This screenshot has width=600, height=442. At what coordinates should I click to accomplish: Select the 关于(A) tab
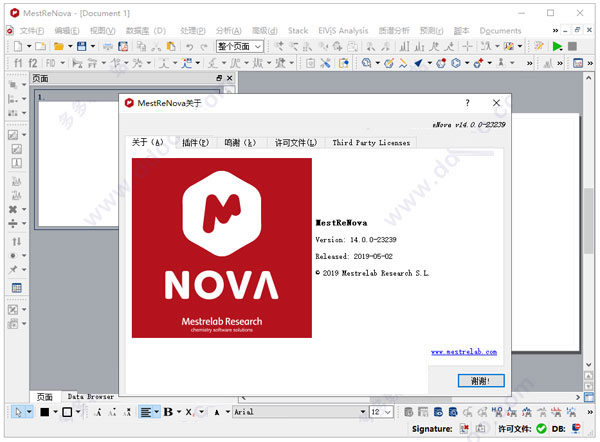pos(148,142)
